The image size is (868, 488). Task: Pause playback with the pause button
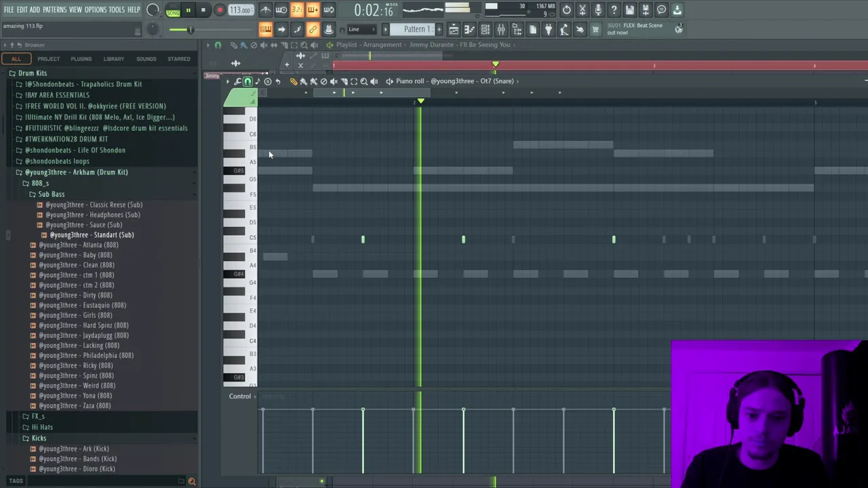pyautogui.click(x=188, y=10)
